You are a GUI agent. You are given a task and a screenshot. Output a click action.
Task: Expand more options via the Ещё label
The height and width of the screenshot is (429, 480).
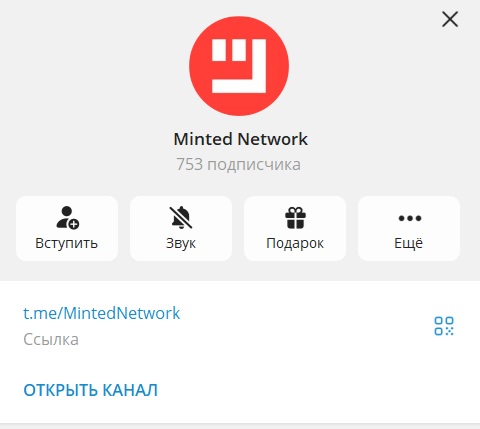tap(409, 243)
